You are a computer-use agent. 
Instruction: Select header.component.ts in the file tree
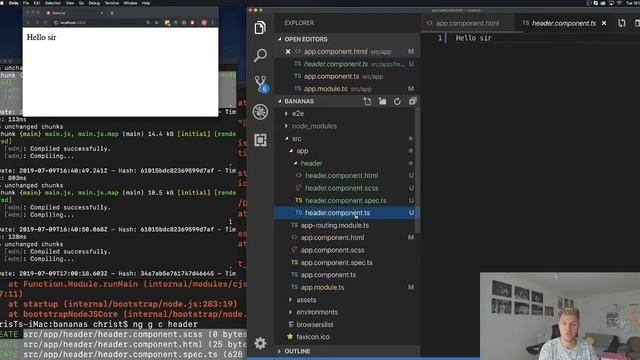coord(338,213)
